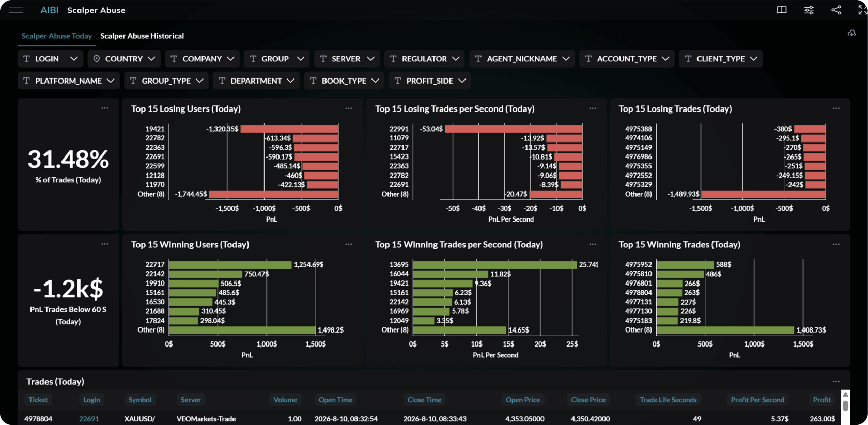
Task: Sort table by Profit Per Second column
Action: coord(757,400)
